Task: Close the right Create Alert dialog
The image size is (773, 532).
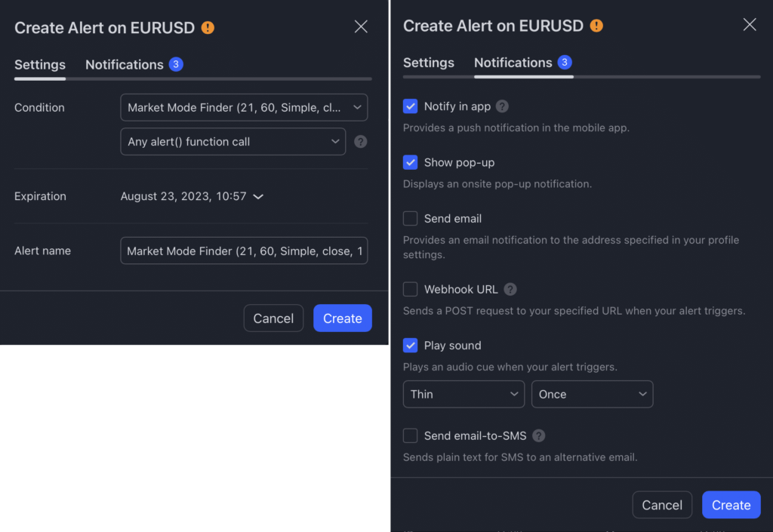Action: click(750, 25)
